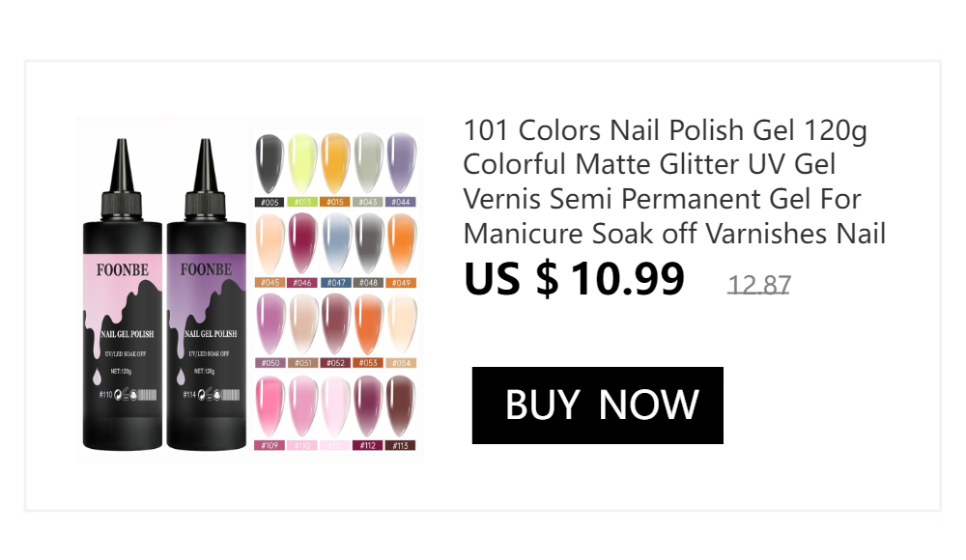The image size is (966, 560).
Task: Select the burgundy #046 nail swatch
Action: [302, 244]
